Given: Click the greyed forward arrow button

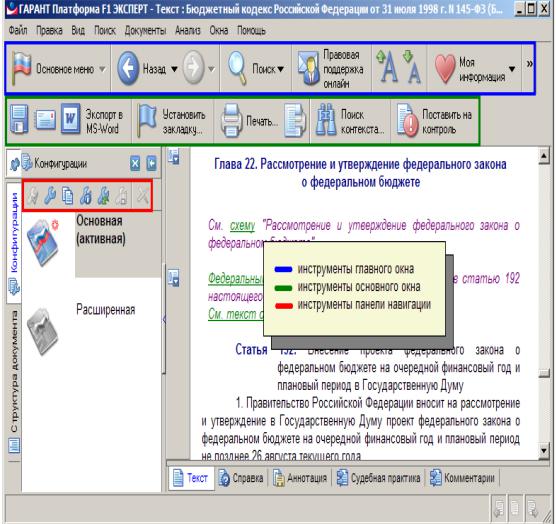Looking at the screenshot, I should pyautogui.click(x=194, y=68).
